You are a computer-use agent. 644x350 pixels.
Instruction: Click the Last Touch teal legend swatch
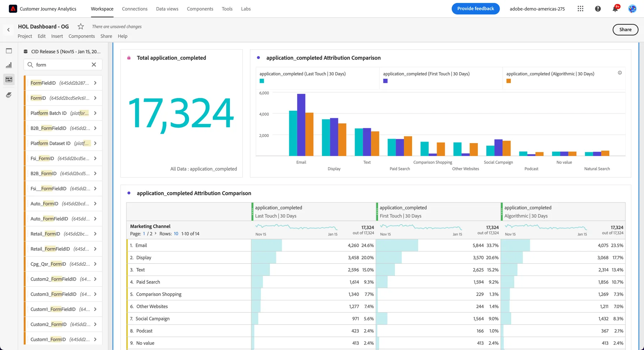tap(262, 81)
